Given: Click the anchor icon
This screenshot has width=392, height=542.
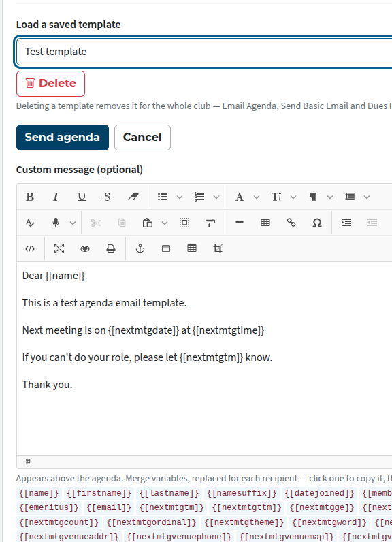Looking at the screenshot, I should coord(140,249).
